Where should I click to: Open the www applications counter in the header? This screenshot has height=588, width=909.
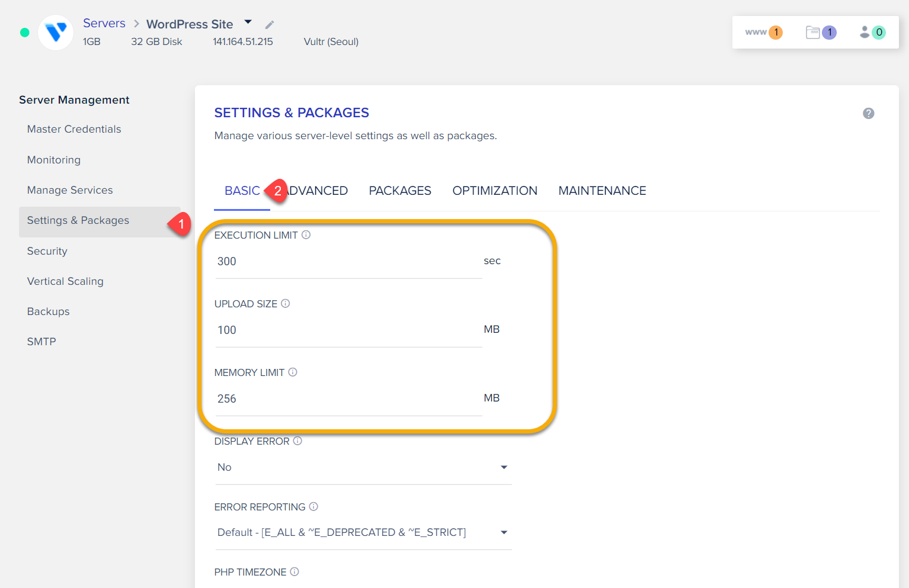[x=763, y=33]
